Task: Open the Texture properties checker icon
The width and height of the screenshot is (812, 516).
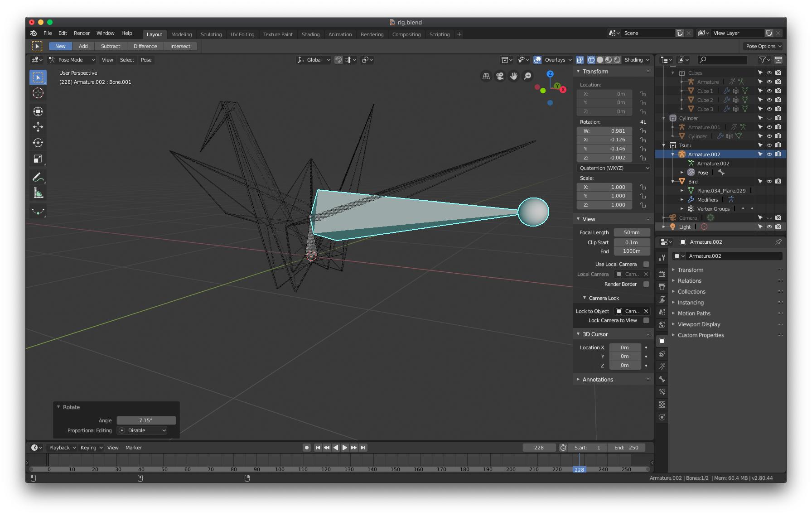Action: (x=662, y=405)
